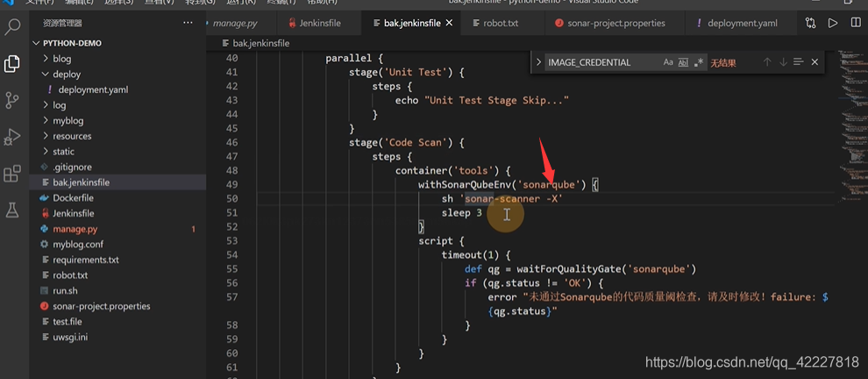Click the manage.py problems badge 1

(193, 229)
